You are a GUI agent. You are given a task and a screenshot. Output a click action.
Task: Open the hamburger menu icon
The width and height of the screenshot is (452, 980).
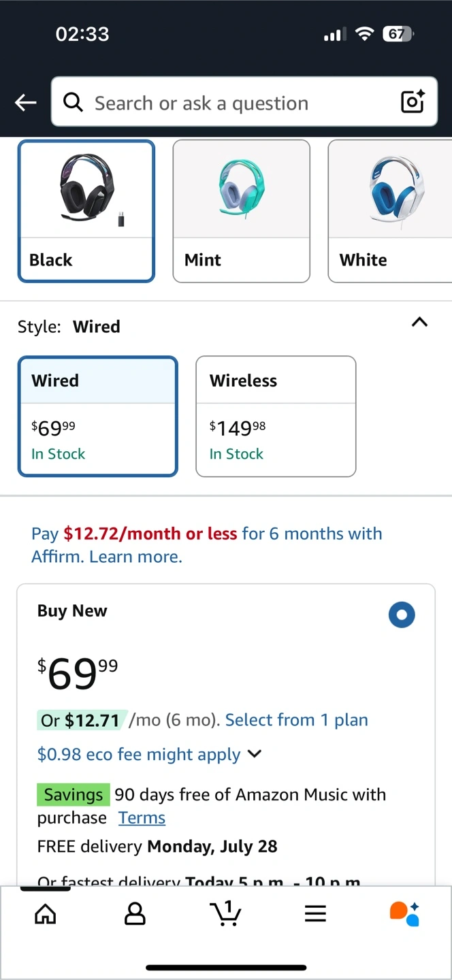[315, 913]
